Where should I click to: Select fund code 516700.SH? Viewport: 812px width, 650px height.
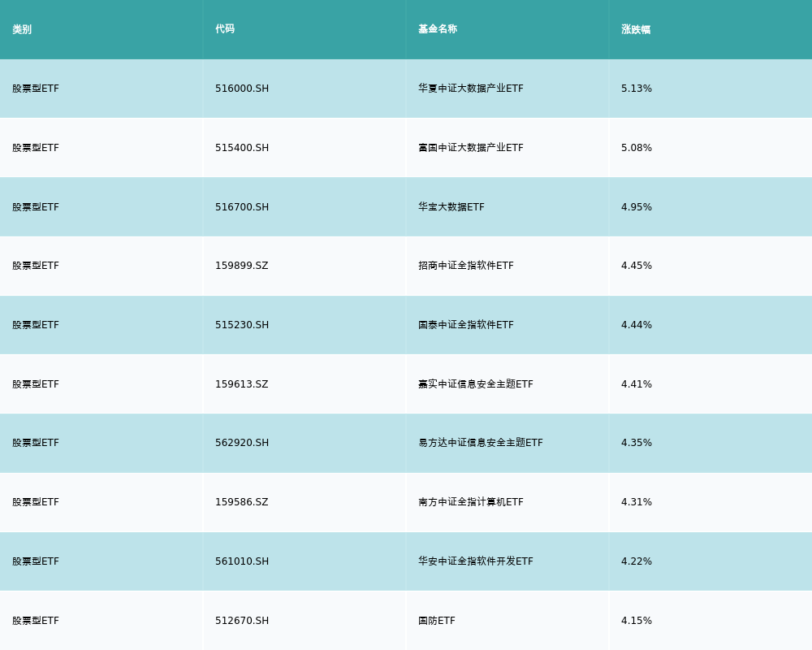[242, 207]
